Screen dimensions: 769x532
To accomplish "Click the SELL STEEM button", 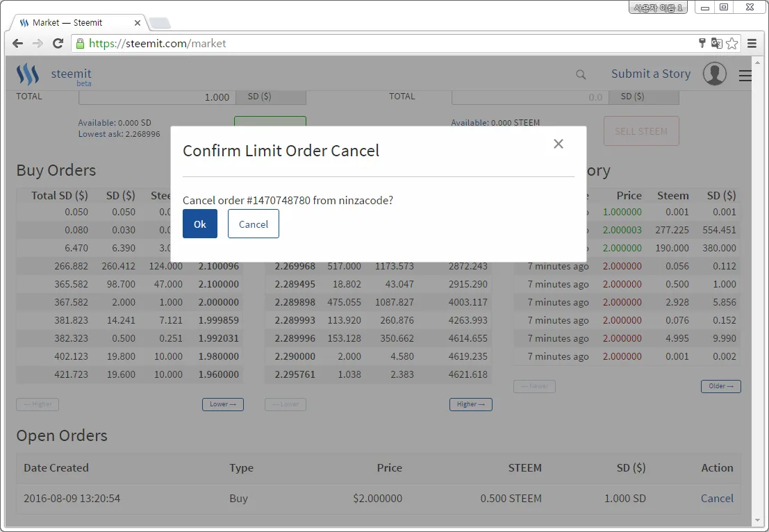I will pos(641,131).
